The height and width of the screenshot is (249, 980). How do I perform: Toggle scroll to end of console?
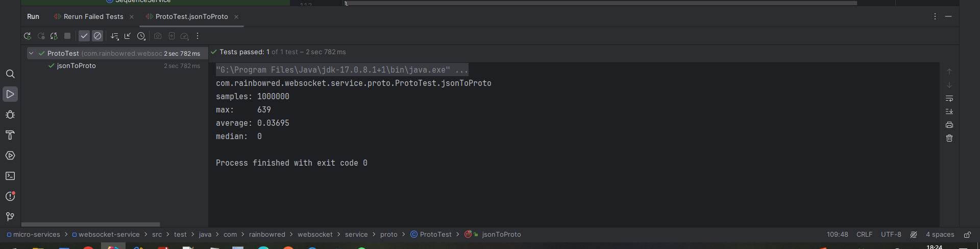(949, 112)
